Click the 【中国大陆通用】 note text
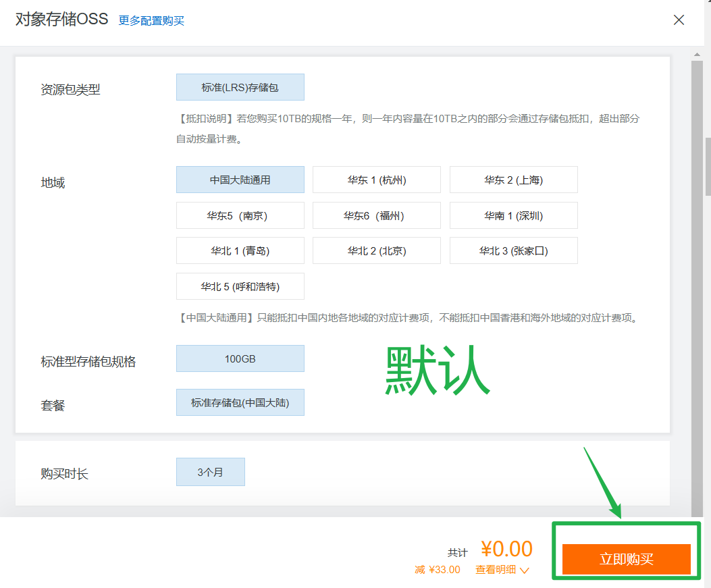This screenshot has height=588, width=711. click(408, 318)
